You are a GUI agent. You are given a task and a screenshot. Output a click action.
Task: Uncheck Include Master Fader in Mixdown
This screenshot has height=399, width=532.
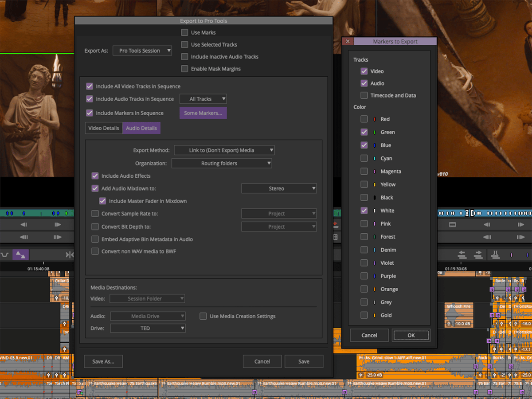(x=102, y=201)
